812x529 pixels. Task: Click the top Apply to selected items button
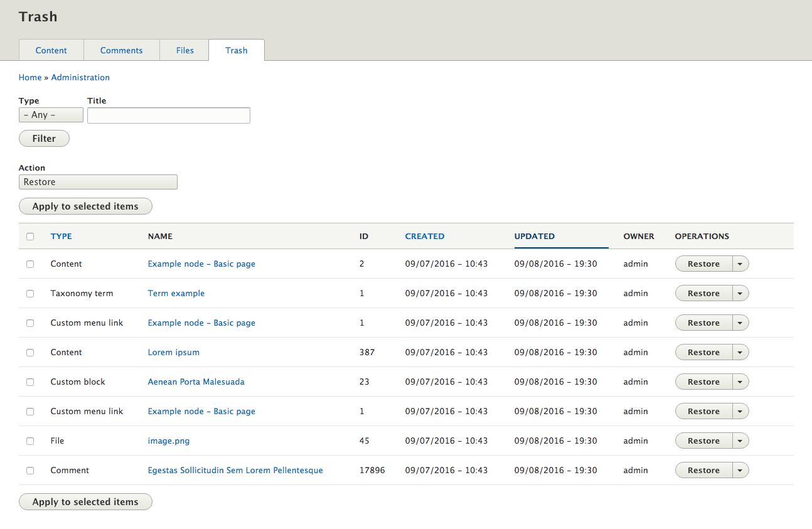tap(85, 206)
